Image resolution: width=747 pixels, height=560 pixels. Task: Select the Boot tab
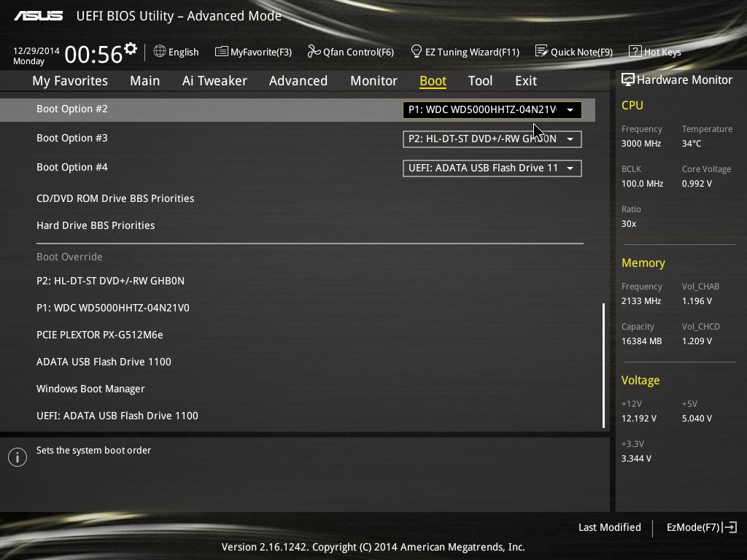click(x=433, y=81)
